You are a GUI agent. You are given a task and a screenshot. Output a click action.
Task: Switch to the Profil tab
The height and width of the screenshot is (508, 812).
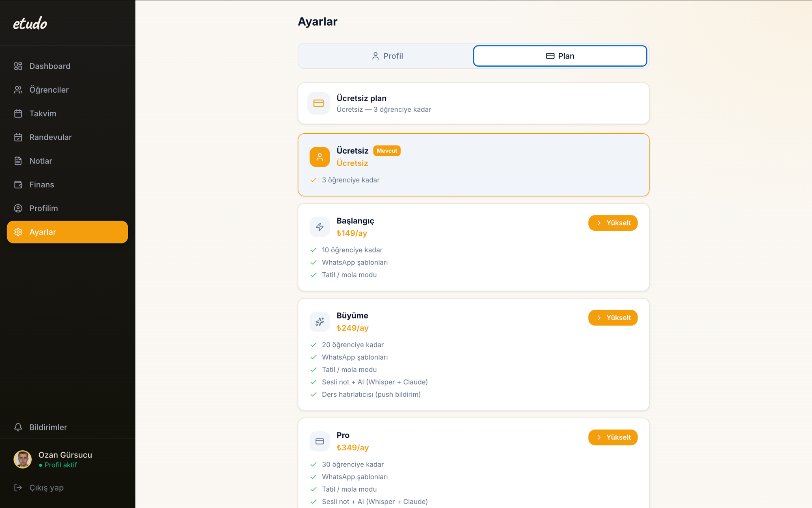coord(387,56)
